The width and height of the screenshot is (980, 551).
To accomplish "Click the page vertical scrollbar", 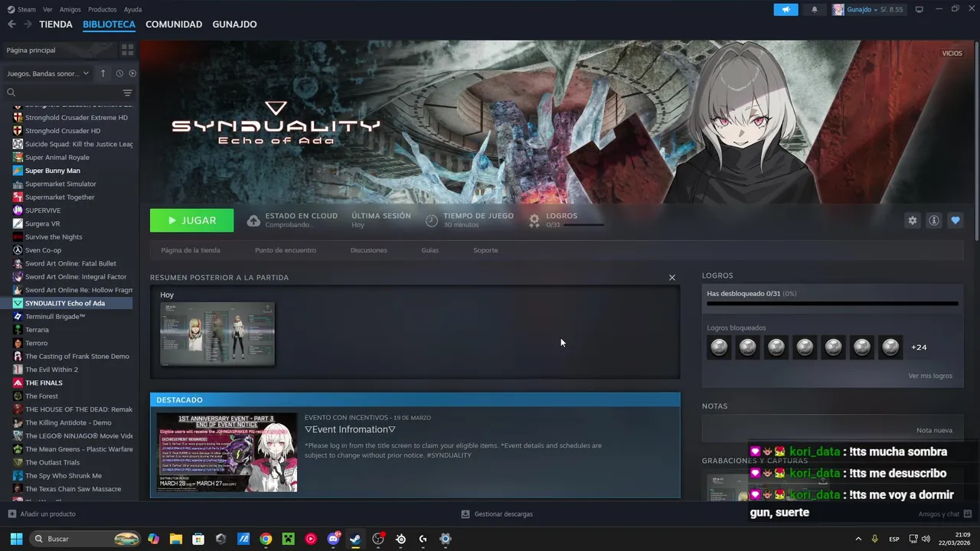I will [977, 142].
